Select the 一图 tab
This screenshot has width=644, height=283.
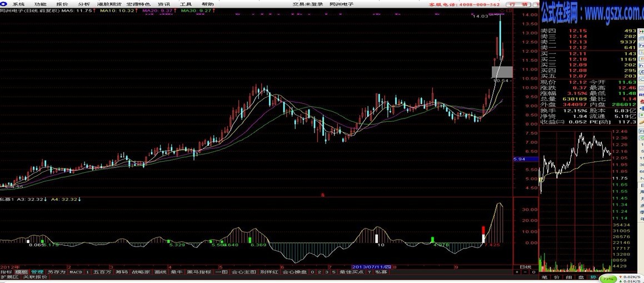[x=221, y=272]
